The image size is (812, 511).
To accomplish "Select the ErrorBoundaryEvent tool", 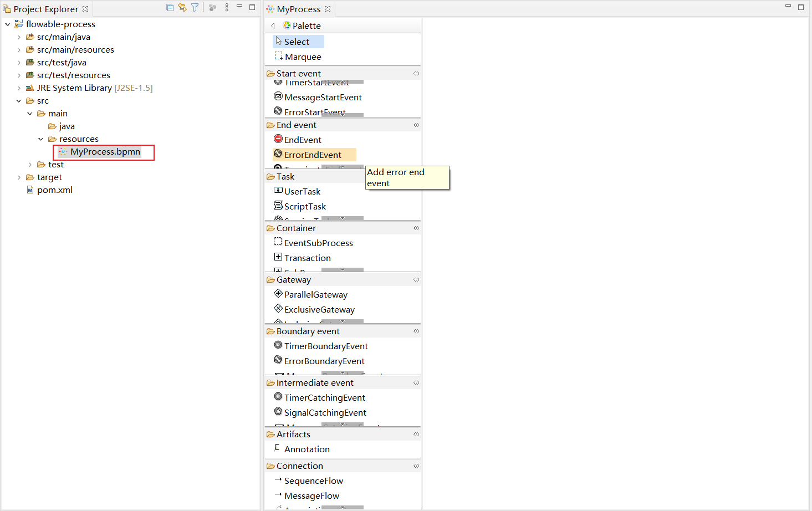I will tap(324, 361).
